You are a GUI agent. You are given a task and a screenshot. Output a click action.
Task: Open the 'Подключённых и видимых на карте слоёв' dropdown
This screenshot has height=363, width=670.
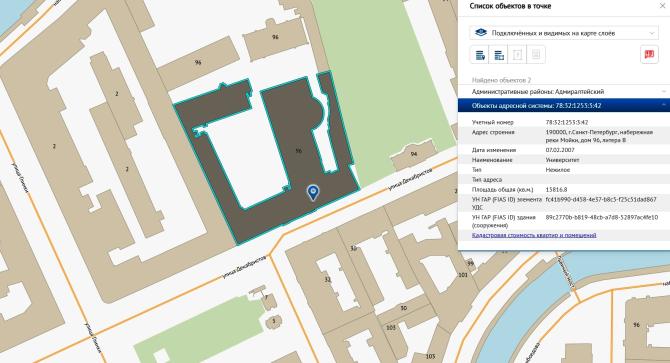coord(564,33)
